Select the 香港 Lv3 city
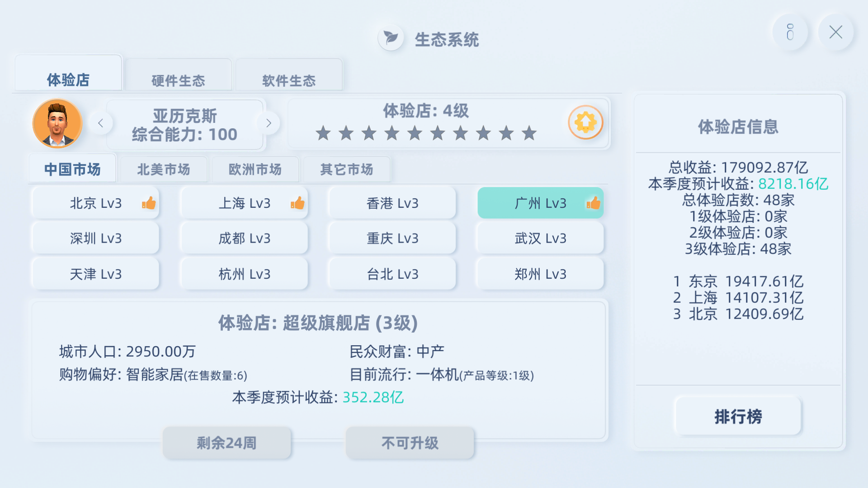 [392, 203]
